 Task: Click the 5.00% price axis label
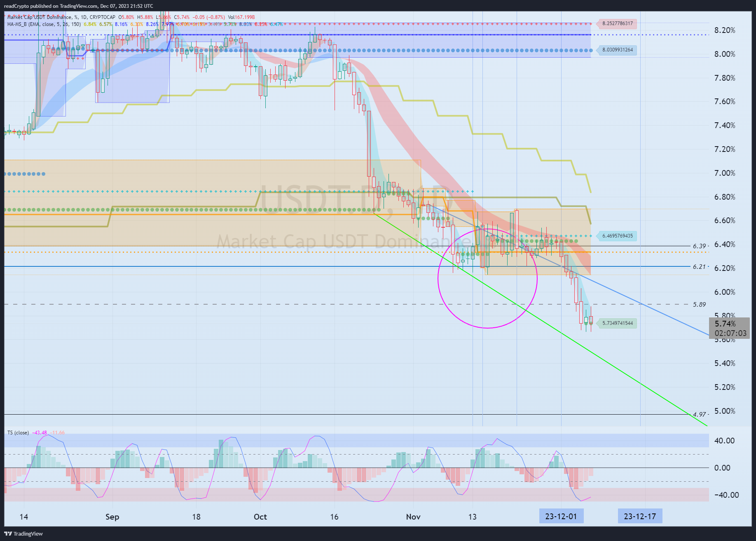(725, 411)
